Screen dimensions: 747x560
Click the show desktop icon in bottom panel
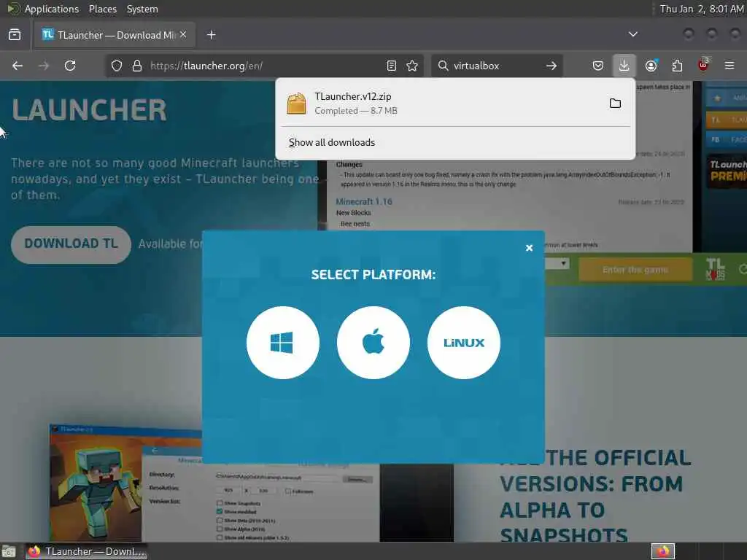(x=9, y=551)
